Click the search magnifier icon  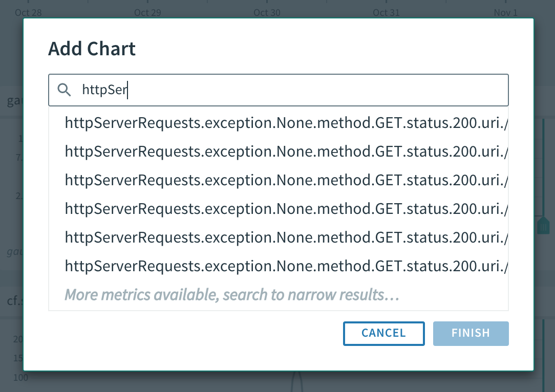click(x=64, y=90)
